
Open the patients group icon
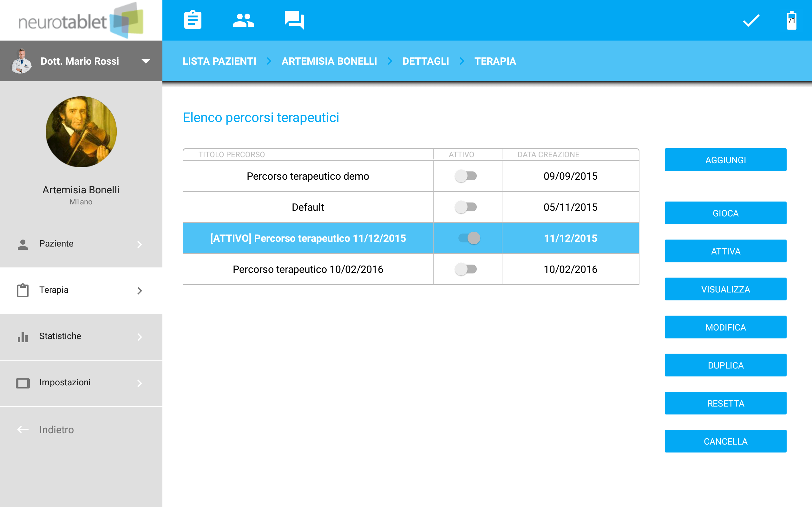point(243,20)
